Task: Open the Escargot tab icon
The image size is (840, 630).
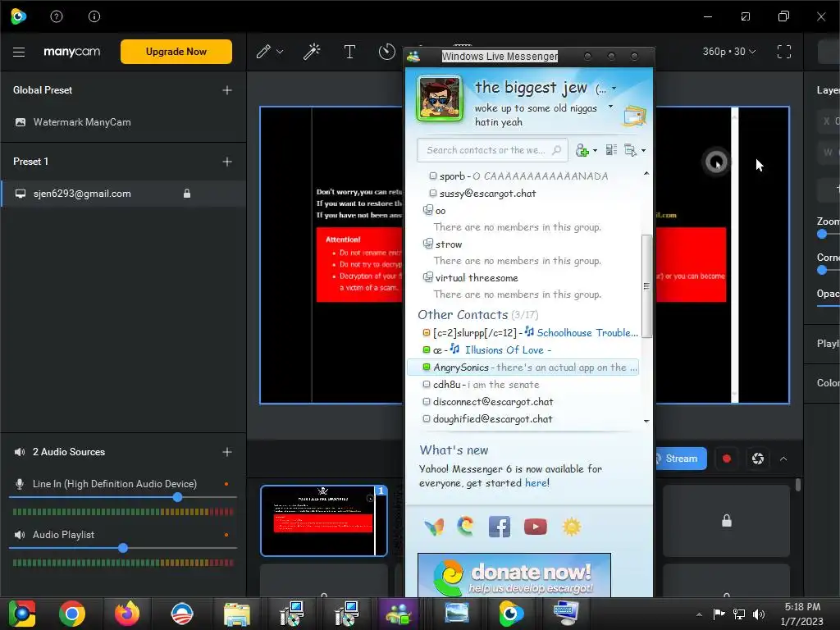Action: (x=466, y=527)
